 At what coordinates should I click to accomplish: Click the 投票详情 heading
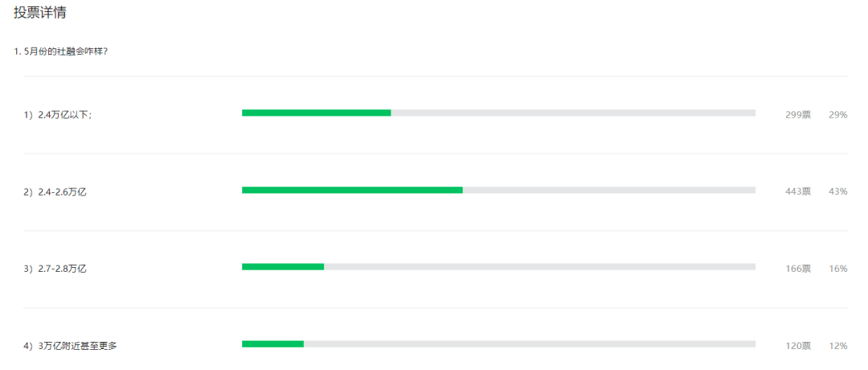click(40, 14)
